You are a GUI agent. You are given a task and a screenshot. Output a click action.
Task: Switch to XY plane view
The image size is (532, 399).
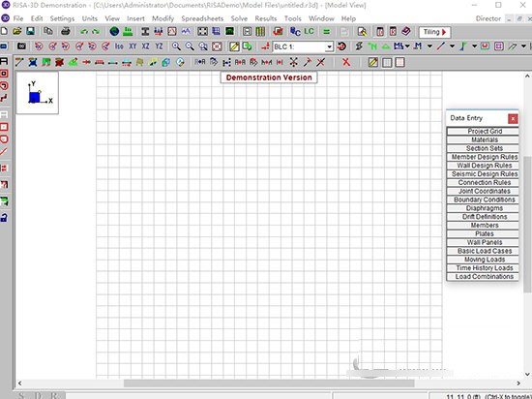(133, 46)
